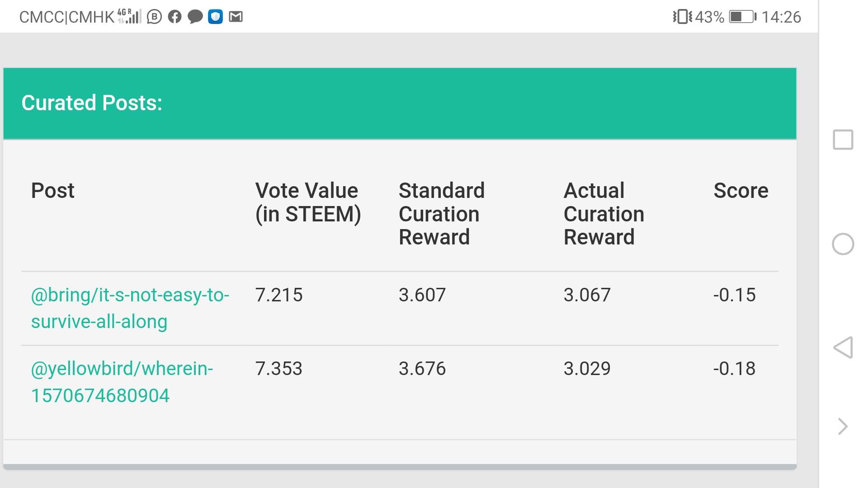Tap the Facebook notification icon in status bar
The width and height of the screenshot is (868, 488).
[x=175, y=17]
